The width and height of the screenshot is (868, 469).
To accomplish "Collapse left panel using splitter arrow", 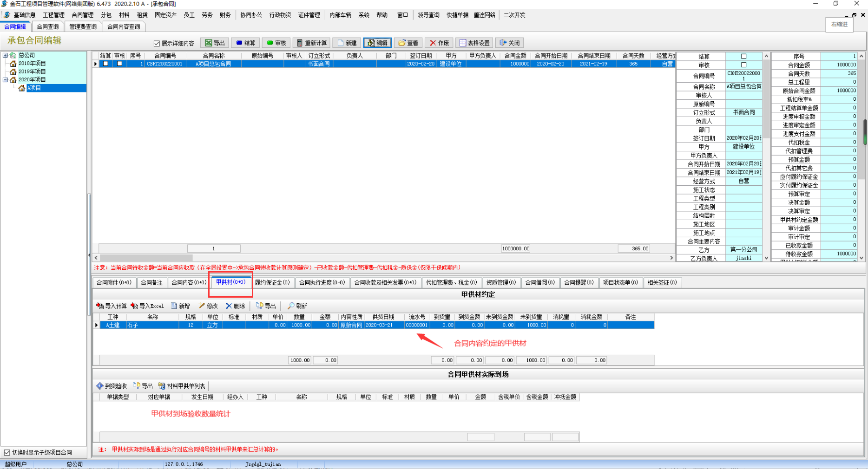I will click(89, 255).
